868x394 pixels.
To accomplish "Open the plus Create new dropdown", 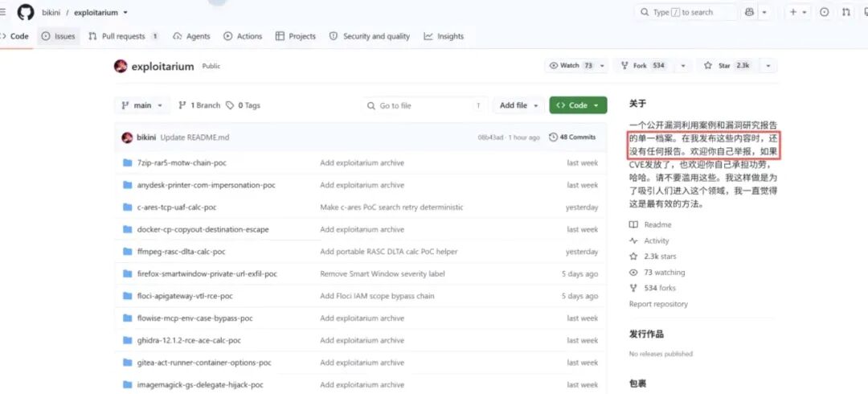I will (x=798, y=12).
